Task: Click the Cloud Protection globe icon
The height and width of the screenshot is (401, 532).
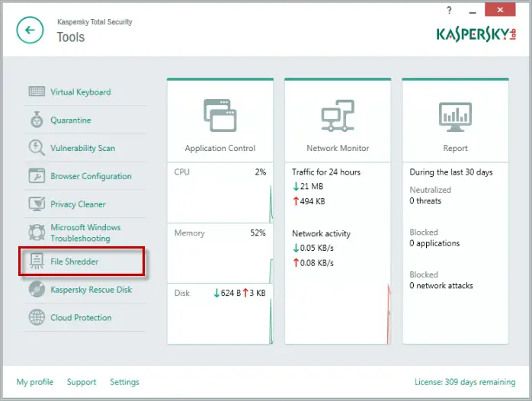Action: pos(37,317)
